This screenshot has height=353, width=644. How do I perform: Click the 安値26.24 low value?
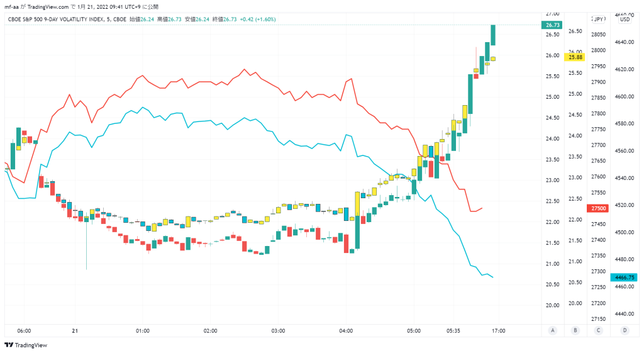197,20
